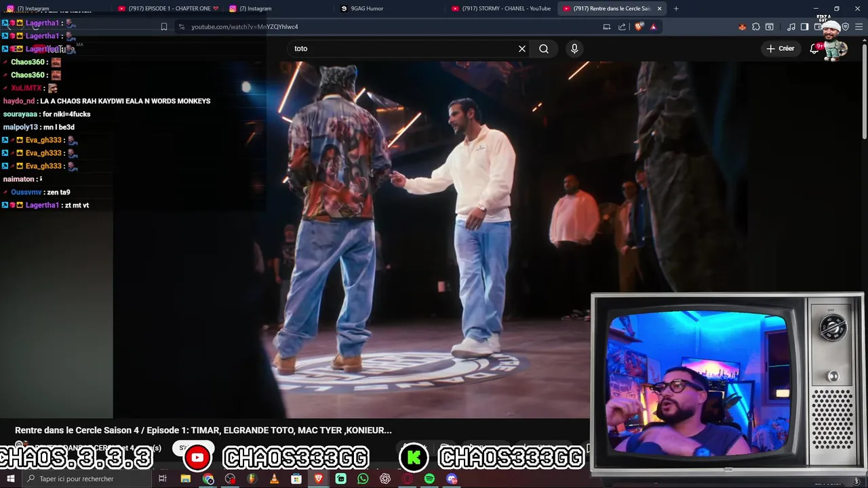
Task: Click the tab search extension icon
Action: click(x=770, y=27)
